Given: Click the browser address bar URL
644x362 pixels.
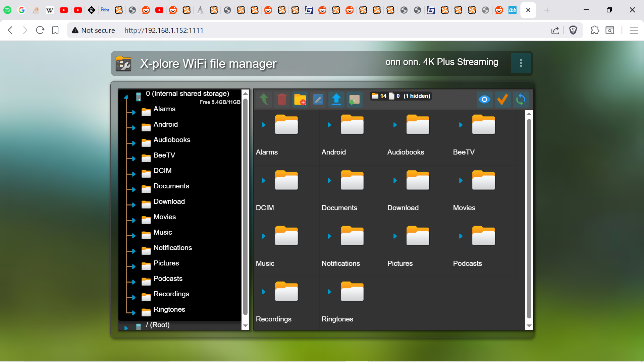Looking at the screenshot, I should [x=164, y=31].
